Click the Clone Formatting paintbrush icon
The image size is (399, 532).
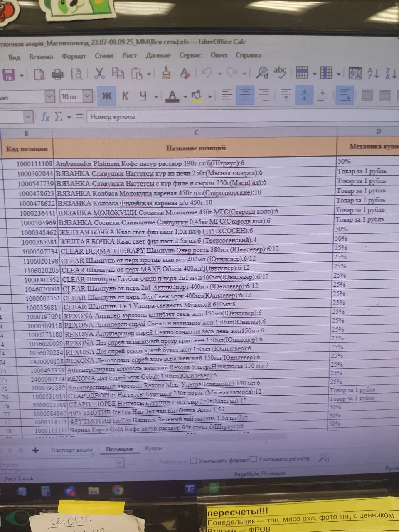[166, 73]
